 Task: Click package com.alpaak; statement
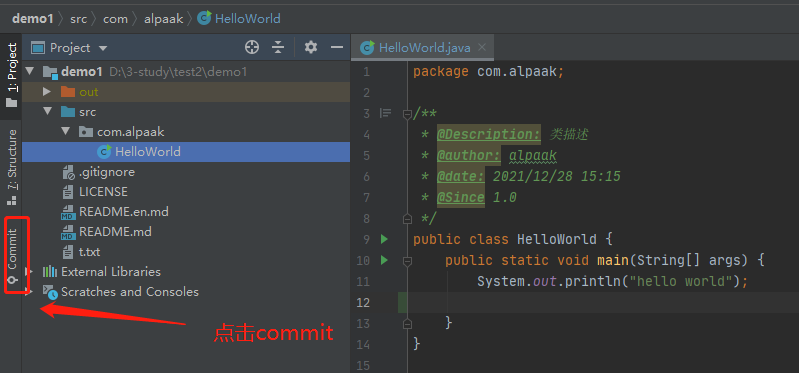[489, 71]
